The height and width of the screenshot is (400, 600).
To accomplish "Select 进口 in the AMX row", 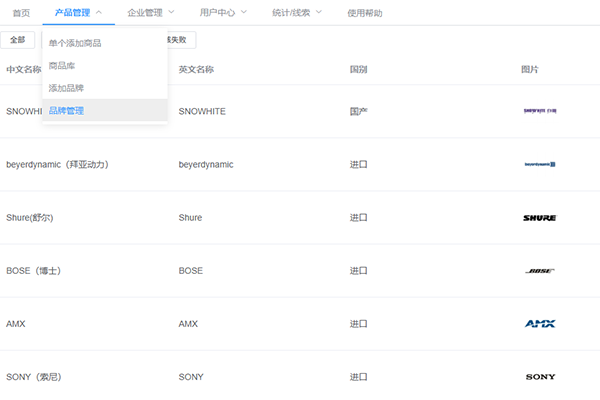I will click(359, 324).
